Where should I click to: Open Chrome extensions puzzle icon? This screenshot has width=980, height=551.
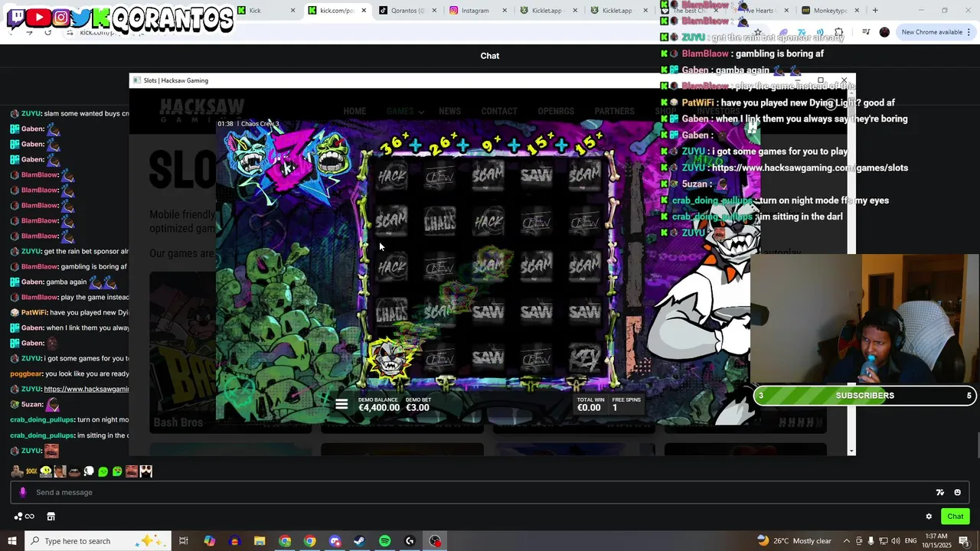tap(839, 32)
